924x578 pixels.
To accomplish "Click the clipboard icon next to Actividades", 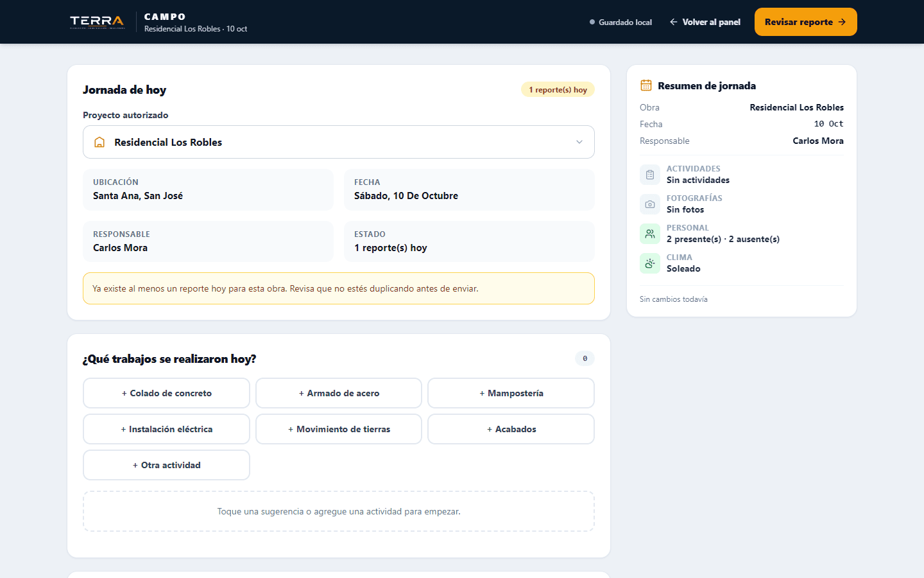I will [650, 175].
